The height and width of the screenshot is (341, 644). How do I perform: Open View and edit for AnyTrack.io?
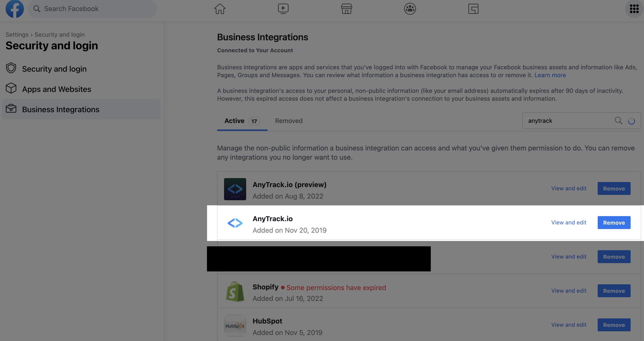(569, 222)
